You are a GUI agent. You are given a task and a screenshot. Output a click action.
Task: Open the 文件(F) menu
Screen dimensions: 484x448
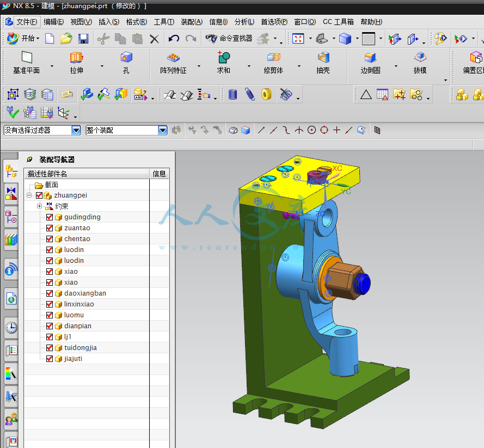tap(27, 22)
